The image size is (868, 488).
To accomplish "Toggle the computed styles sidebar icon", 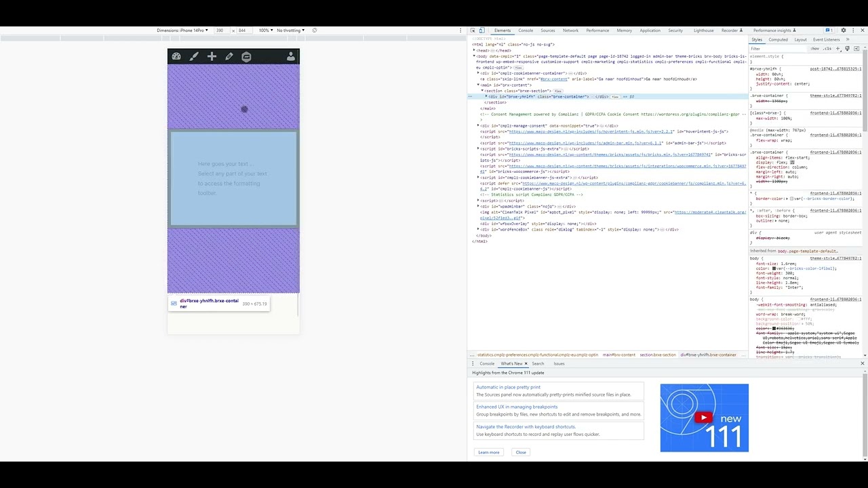I will (856, 49).
